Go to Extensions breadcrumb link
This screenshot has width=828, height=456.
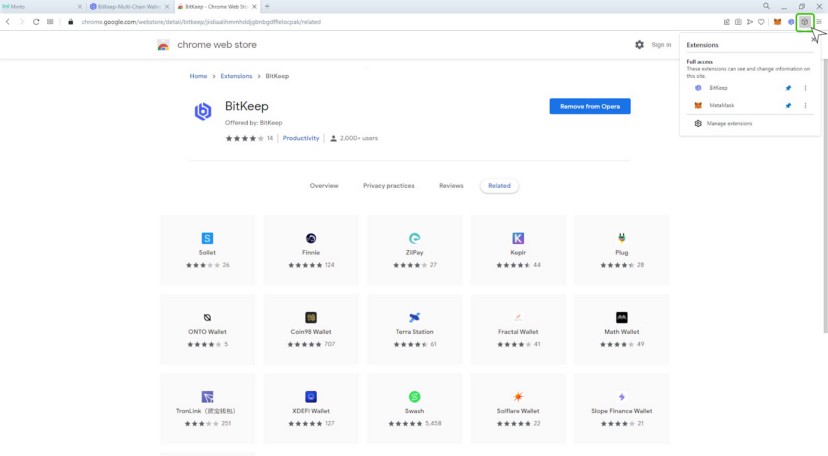(236, 76)
